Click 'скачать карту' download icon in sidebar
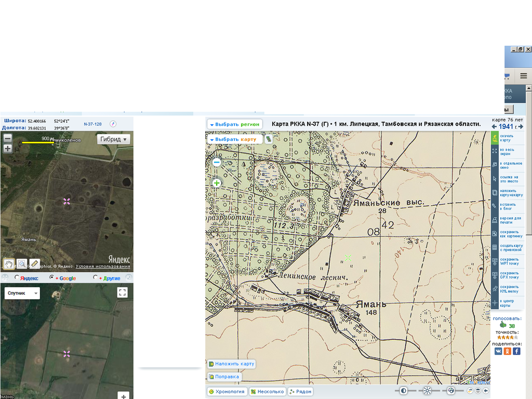The image size is (532, 399). pyautogui.click(x=495, y=138)
